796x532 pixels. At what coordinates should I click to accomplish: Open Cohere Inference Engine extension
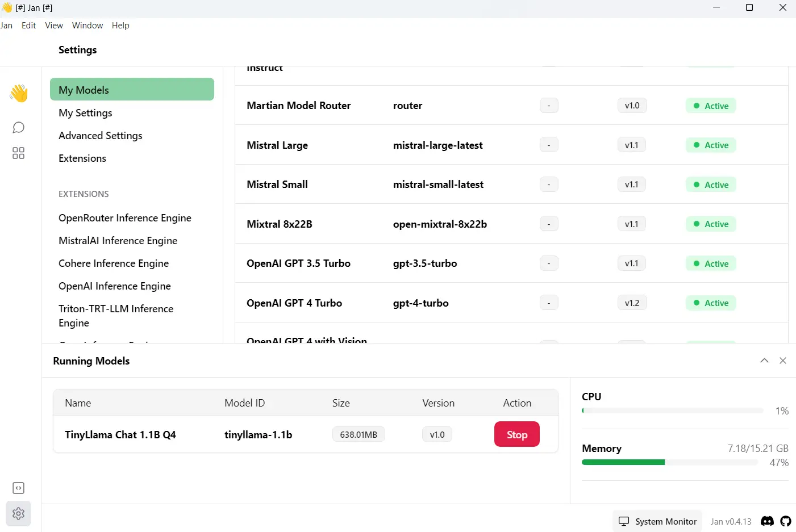coord(114,263)
